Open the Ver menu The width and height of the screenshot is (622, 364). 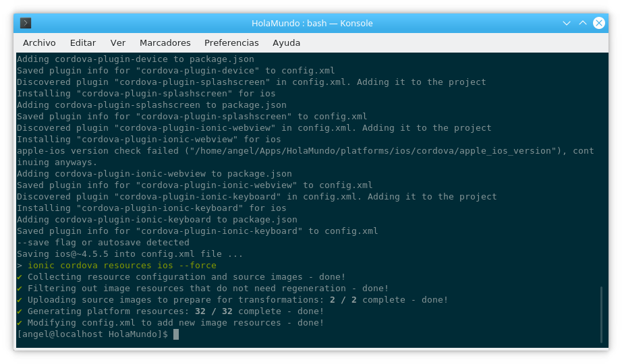coord(118,42)
